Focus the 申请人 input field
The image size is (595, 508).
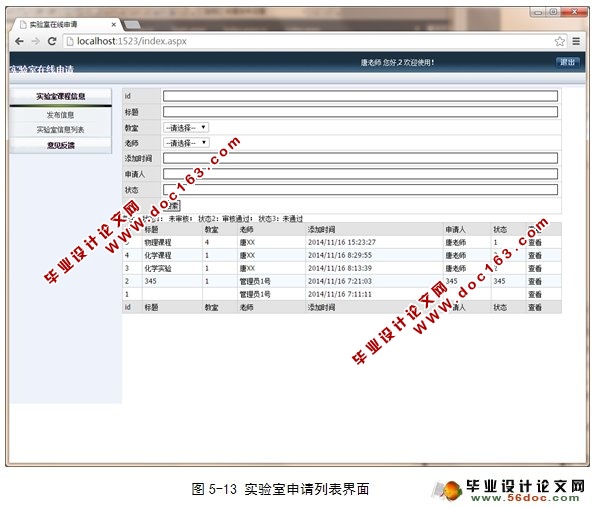pyautogui.click(x=360, y=174)
